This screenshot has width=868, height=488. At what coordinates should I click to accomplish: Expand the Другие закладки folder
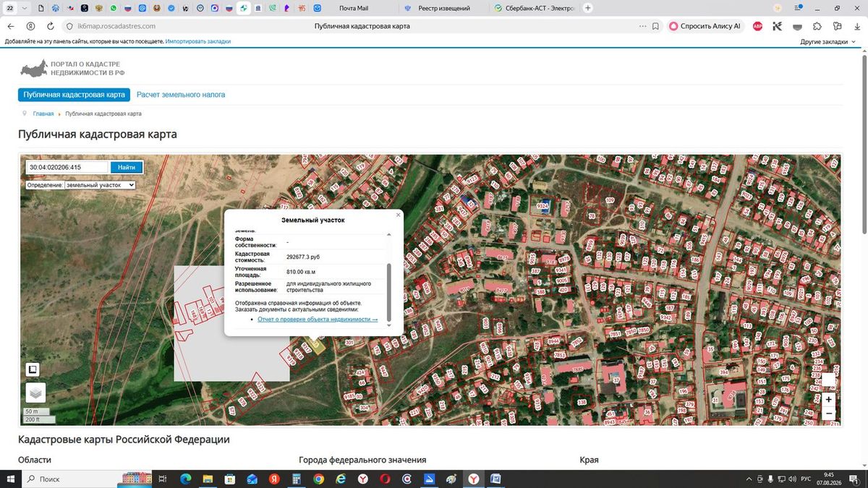(827, 42)
